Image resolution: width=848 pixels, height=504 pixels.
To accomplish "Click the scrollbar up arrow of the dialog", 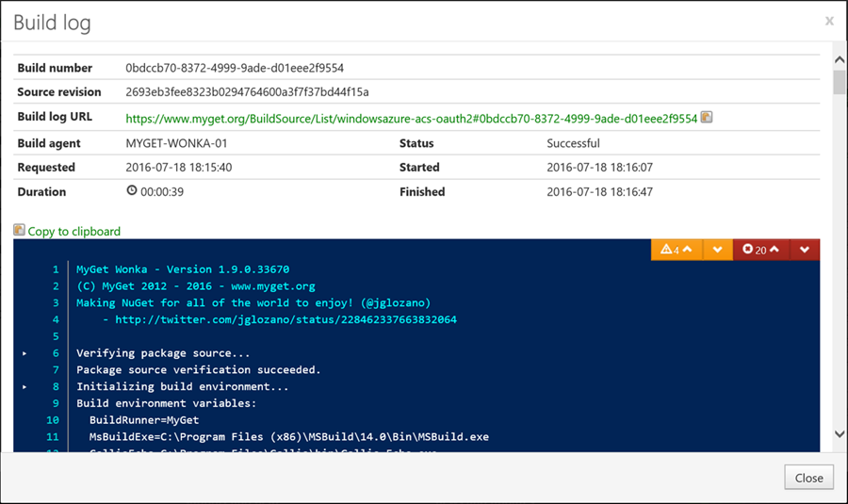I will coord(839,60).
